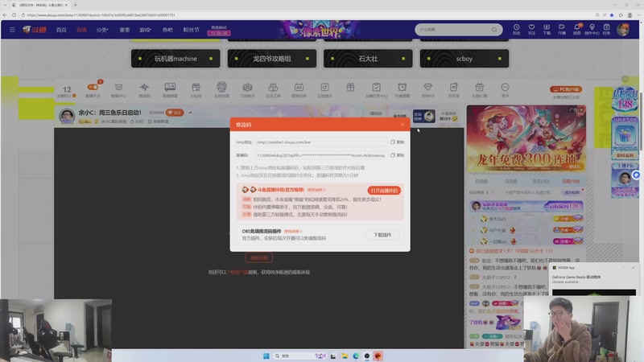Close the 龙年免费300连抽 advertisement
The width and height of the screenshot is (644, 362).
click(x=581, y=109)
